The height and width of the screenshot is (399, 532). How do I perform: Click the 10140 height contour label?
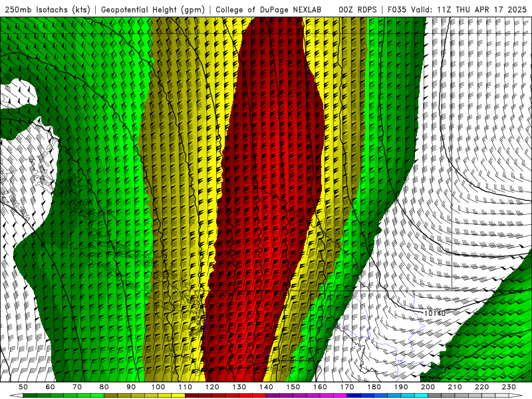coord(435,313)
